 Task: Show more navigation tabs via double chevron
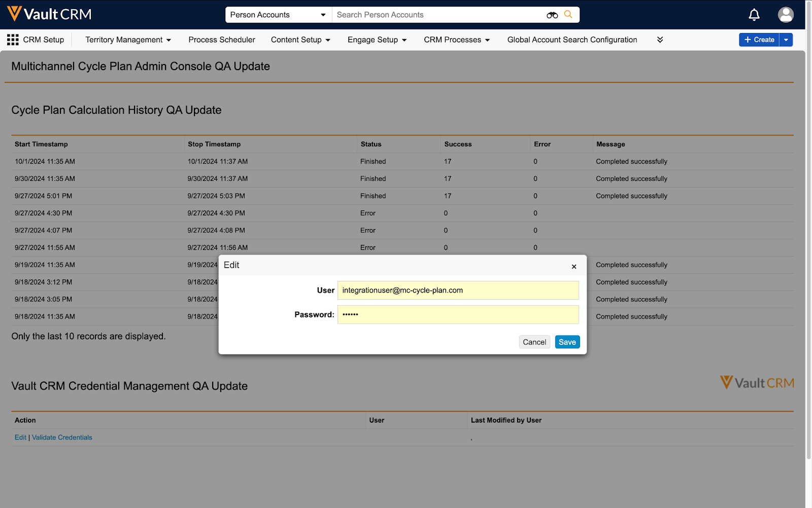660,40
